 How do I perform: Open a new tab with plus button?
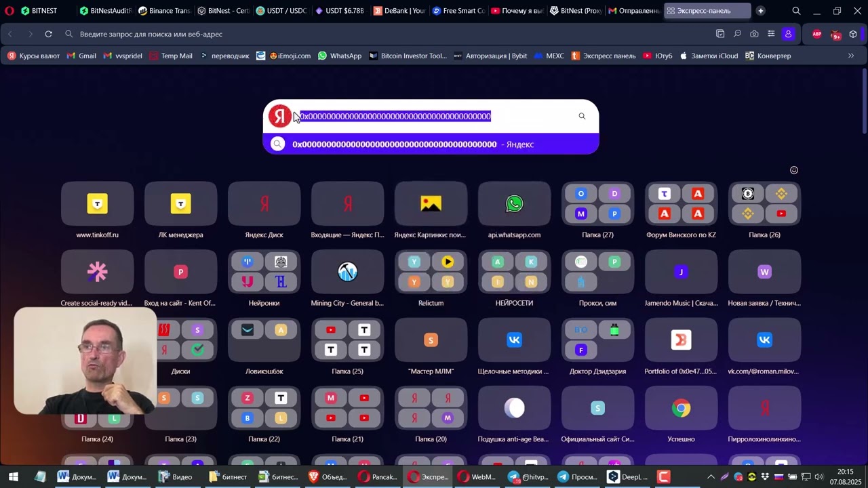[760, 11]
